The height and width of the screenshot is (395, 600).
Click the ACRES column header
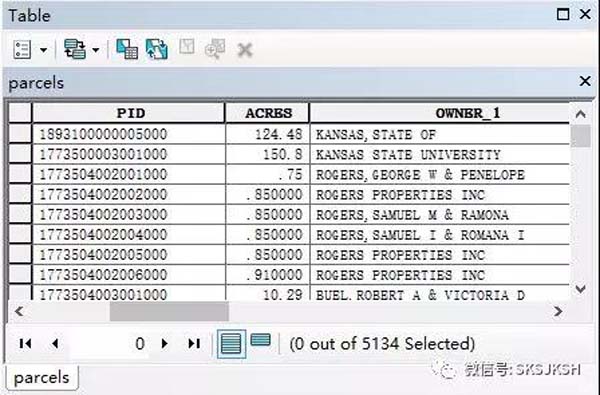(267, 113)
